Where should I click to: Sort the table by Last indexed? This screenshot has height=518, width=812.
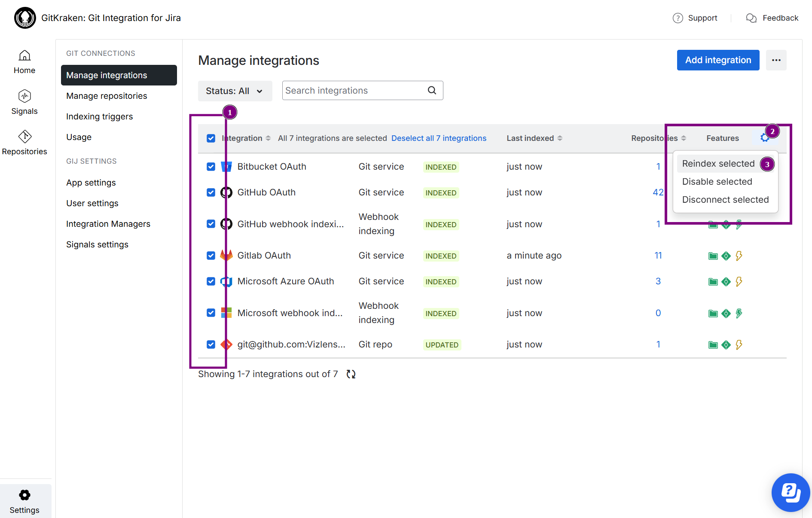560,138
